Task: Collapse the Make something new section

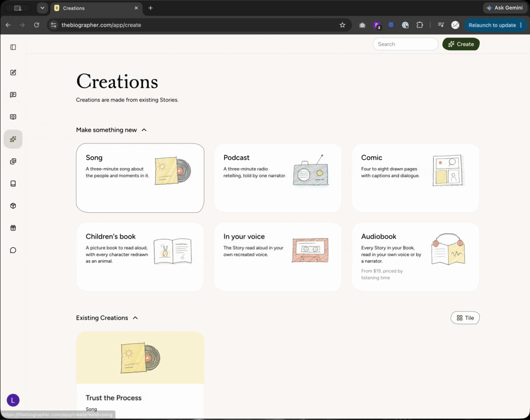Action: pos(111,130)
